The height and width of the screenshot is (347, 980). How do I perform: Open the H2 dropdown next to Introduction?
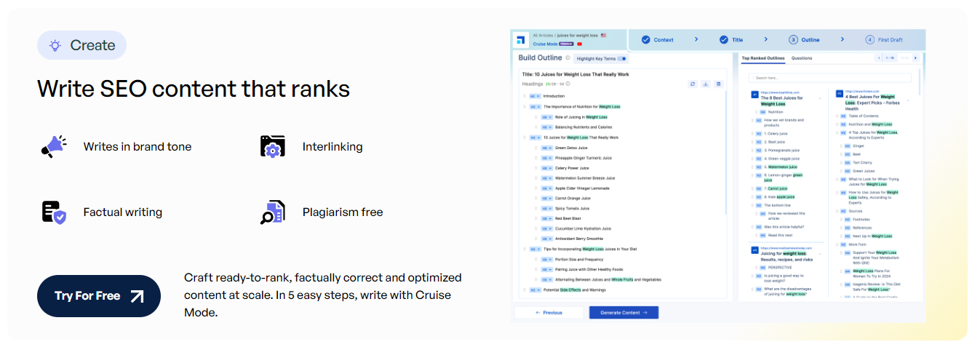pyautogui.click(x=535, y=96)
